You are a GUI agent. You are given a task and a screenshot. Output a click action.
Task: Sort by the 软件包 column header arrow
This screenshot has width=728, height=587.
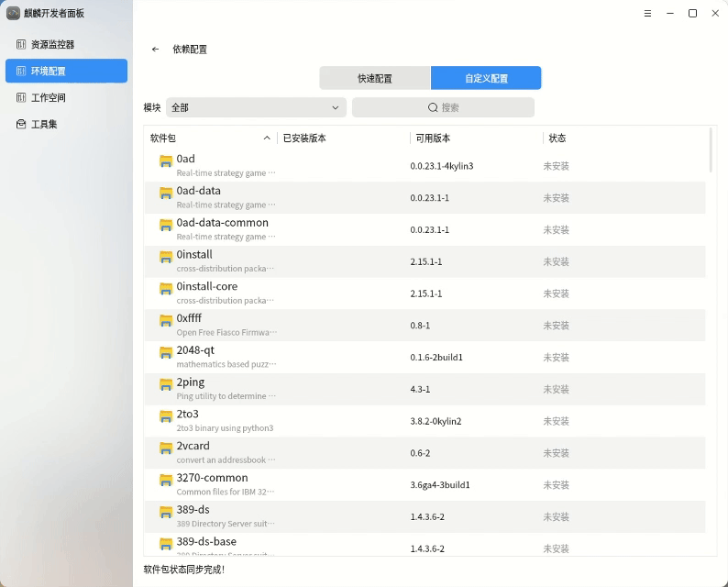tap(267, 138)
